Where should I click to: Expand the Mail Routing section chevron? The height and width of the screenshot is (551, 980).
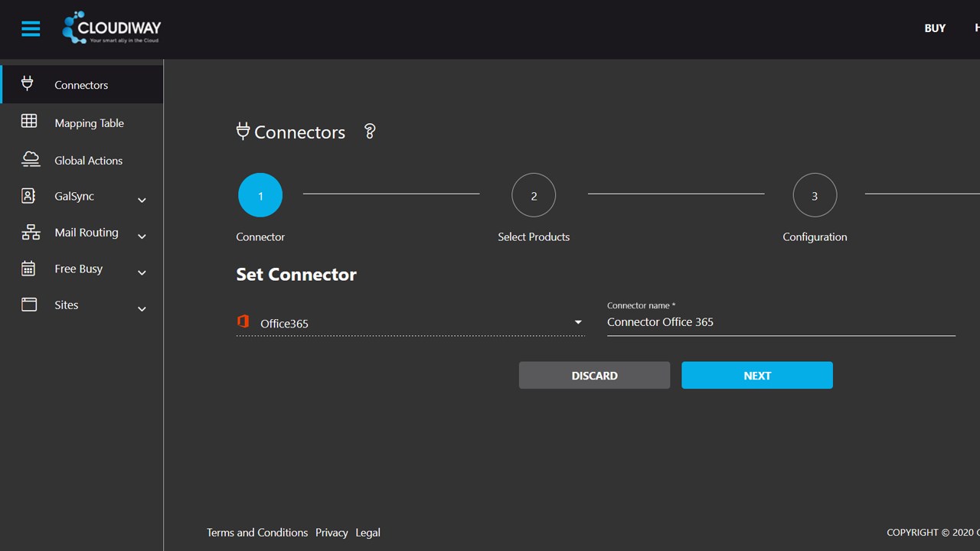click(x=142, y=236)
